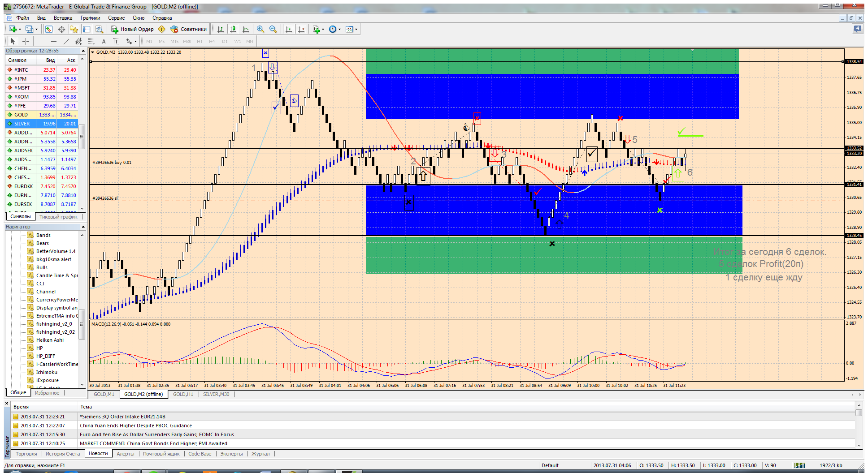Switch to line chart display

click(x=246, y=29)
